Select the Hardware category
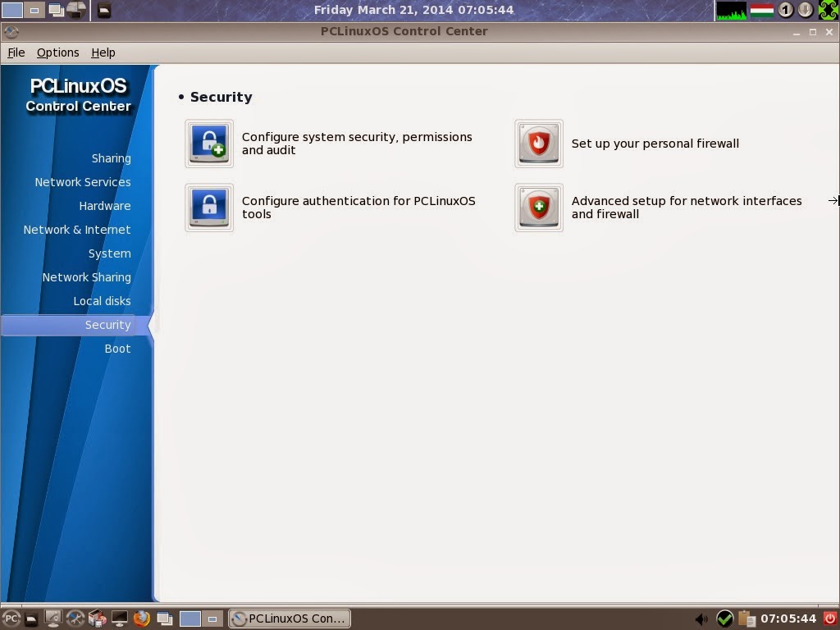This screenshot has height=630, width=840. (x=104, y=206)
